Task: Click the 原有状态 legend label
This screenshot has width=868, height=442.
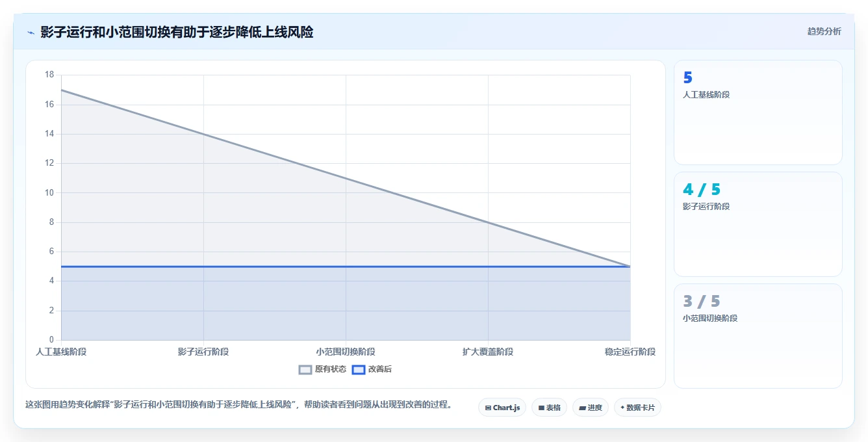Action: (331, 369)
